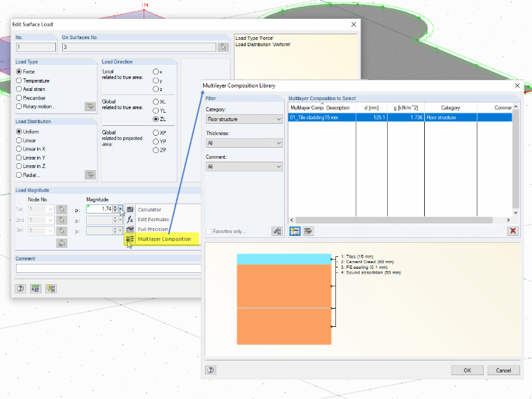
Task: Open the magnitude options arrow next to 1.74
Action: (x=120, y=209)
